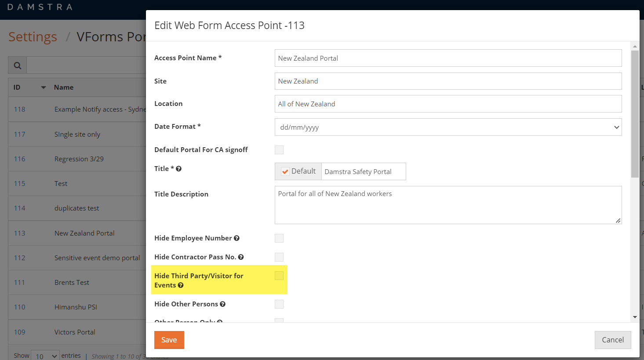Tick the Hide Employee Number checkbox
This screenshot has height=360, width=644.
pyautogui.click(x=279, y=238)
